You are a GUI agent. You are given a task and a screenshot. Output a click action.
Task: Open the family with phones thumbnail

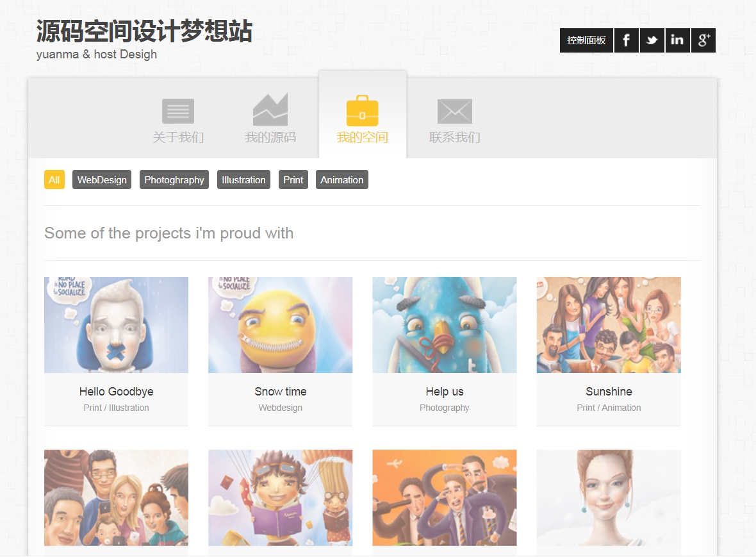point(116,497)
